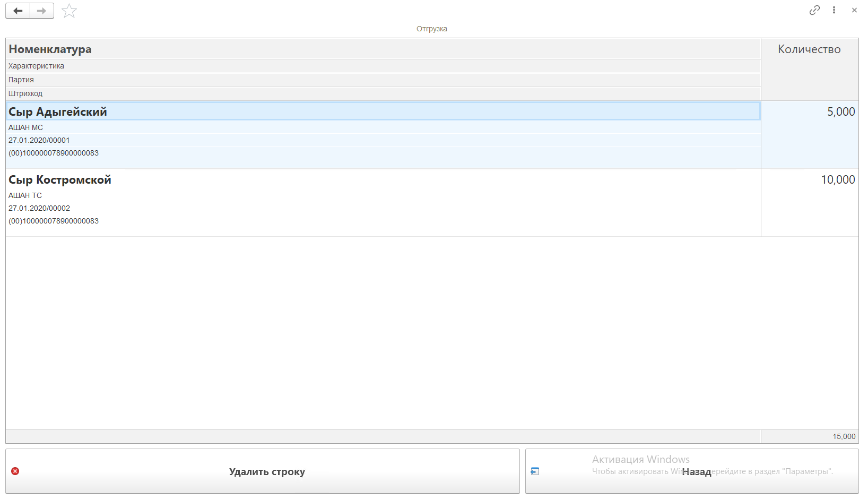Click the Количество column header
Viewport: 868px width, 499px height.
click(809, 49)
